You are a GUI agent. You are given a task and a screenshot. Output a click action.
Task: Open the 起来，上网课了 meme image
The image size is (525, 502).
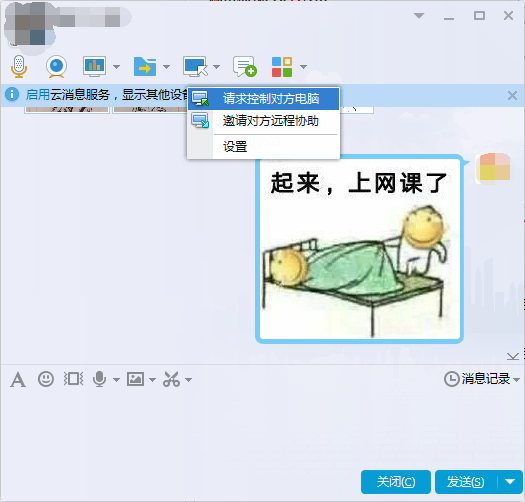(359, 249)
